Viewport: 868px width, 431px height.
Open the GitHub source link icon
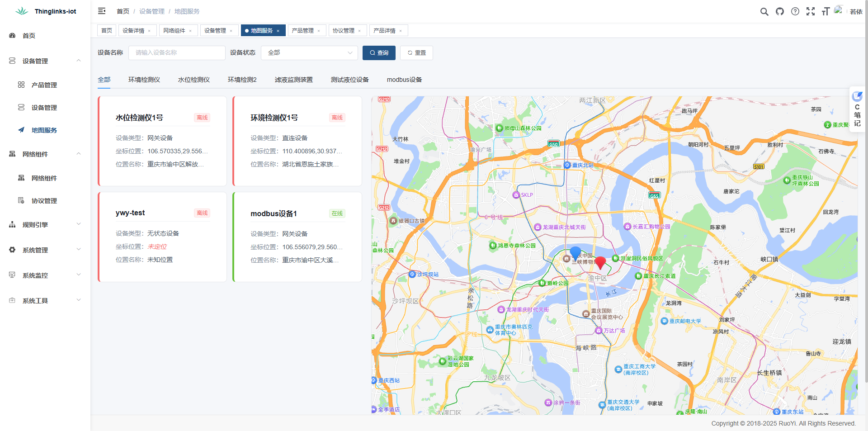[x=780, y=12]
